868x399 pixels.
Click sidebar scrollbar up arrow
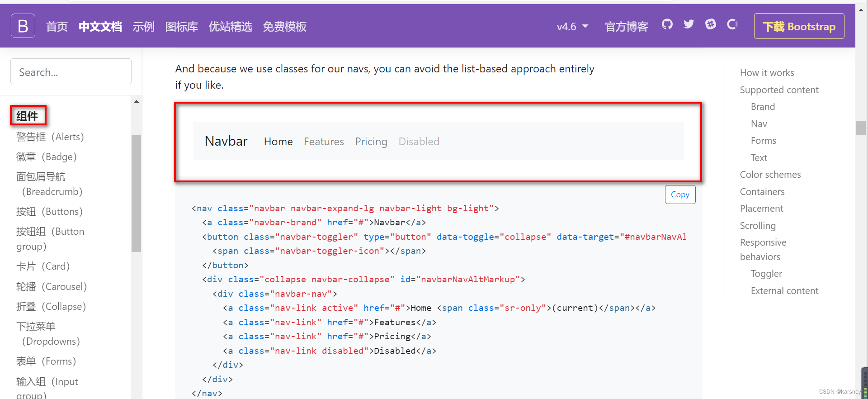pyautogui.click(x=136, y=101)
